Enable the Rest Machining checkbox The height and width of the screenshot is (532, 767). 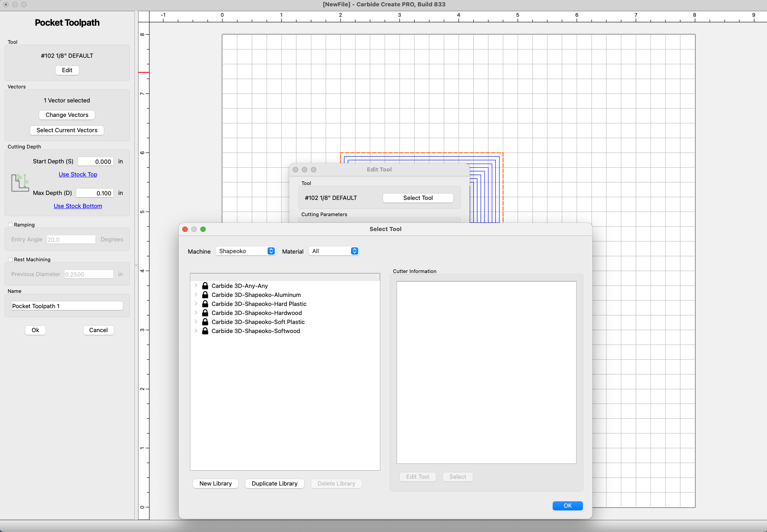coord(10,259)
